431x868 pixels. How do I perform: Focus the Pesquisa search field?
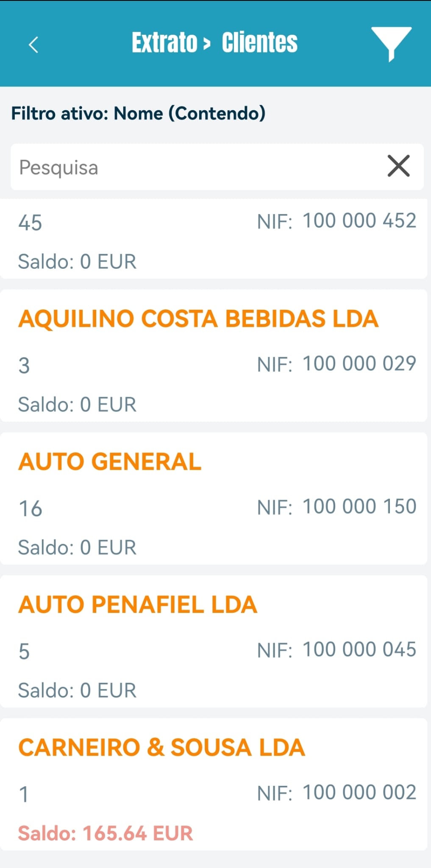[217, 167]
